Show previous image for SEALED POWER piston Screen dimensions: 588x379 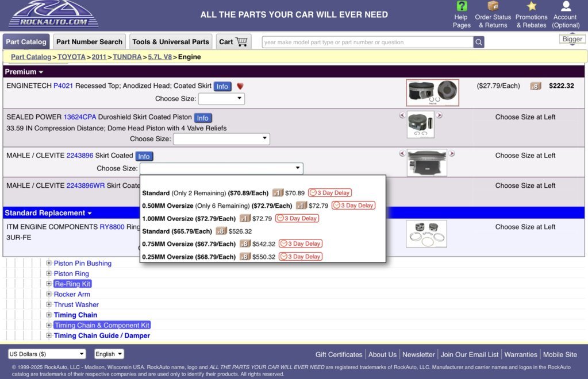coord(402,115)
